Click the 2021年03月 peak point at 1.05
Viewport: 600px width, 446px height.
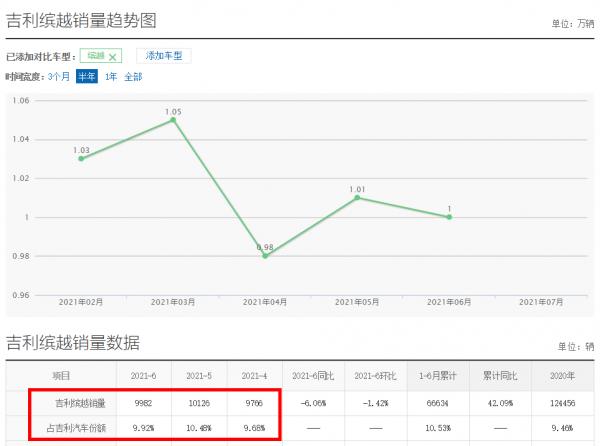pyautogui.click(x=173, y=120)
